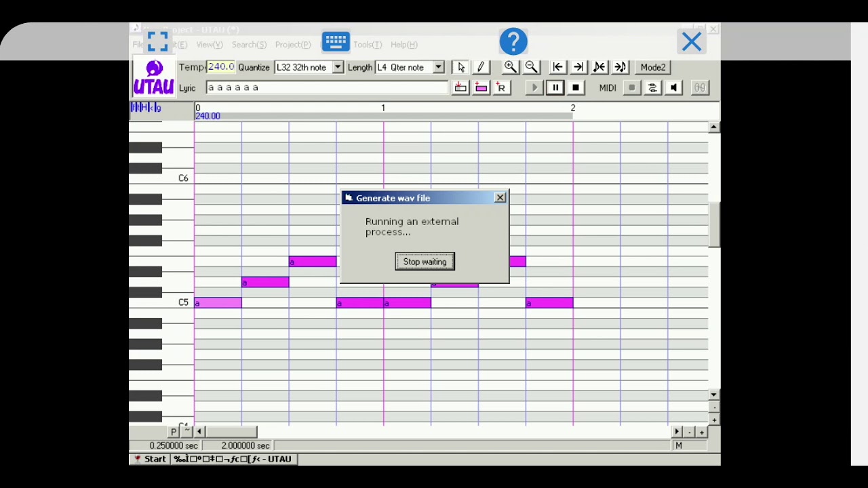This screenshot has width=868, height=488.
Task: Toggle the tilde button beside P
Action: click(x=186, y=432)
